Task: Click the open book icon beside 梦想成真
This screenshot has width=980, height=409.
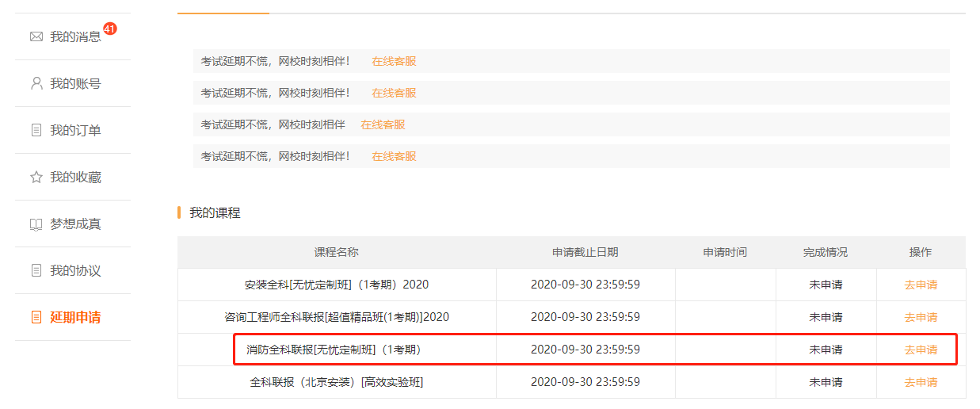Action: [x=36, y=224]
